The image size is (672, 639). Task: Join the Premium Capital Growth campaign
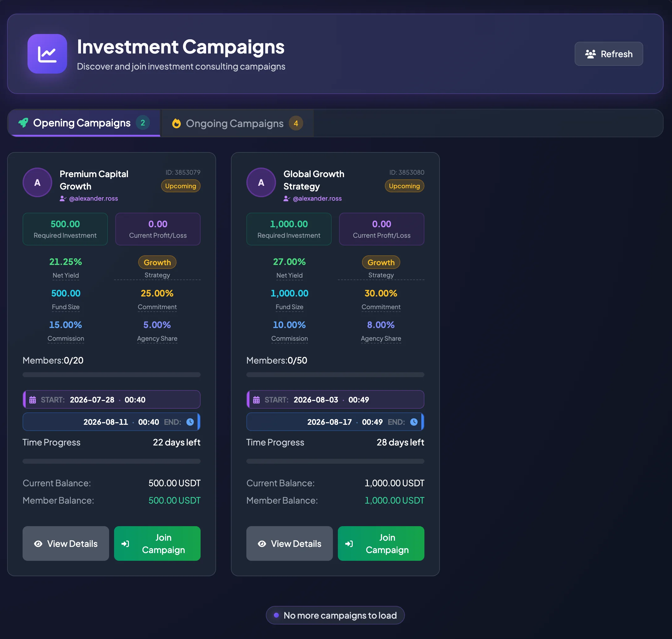click(157, 543)
